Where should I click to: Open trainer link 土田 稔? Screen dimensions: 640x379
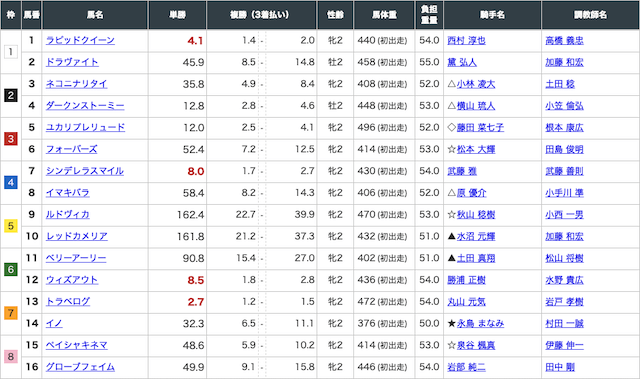point(560,84)
